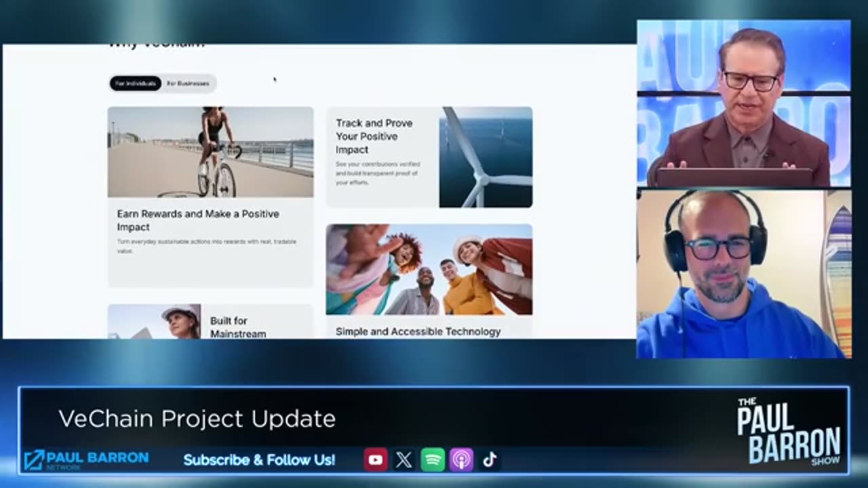868x488 pixels.
Task: Click the Apple Podcasts icon
Action: click(461, 460)
